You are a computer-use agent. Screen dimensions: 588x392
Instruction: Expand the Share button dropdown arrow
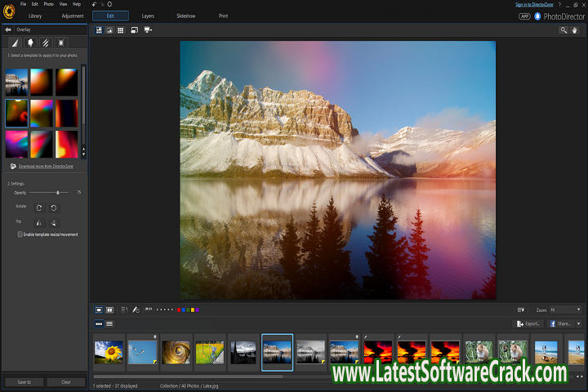(x=579, y=323)
